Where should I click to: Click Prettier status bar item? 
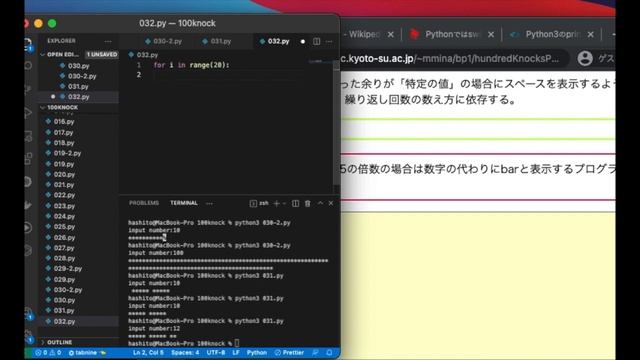tap(289, 353)
